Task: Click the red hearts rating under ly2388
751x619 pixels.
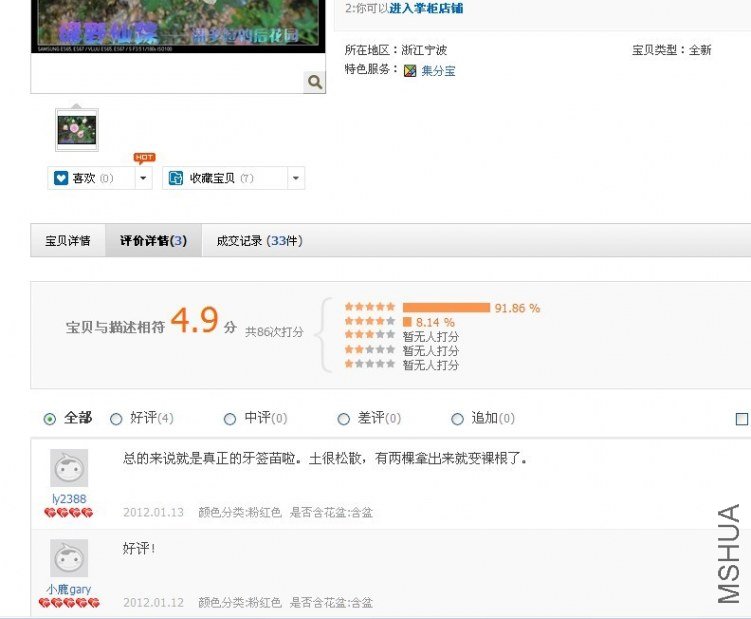Action: [x=68, y=513]
